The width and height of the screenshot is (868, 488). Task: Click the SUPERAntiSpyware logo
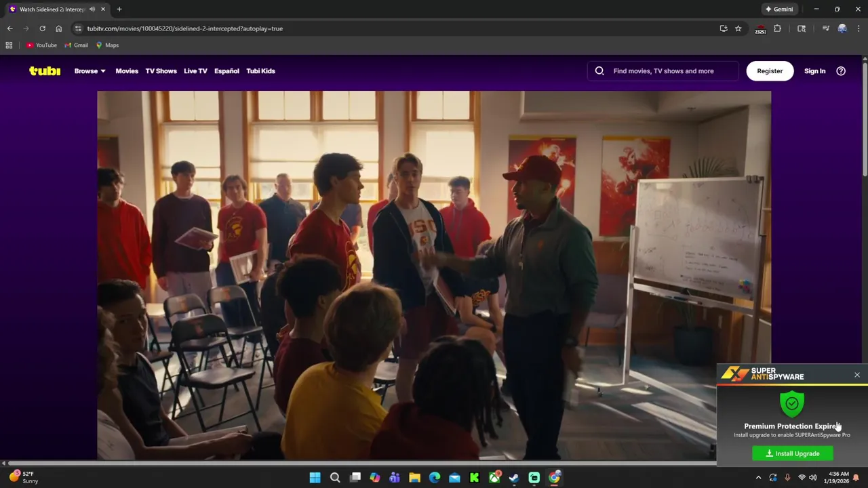point(762,374)
